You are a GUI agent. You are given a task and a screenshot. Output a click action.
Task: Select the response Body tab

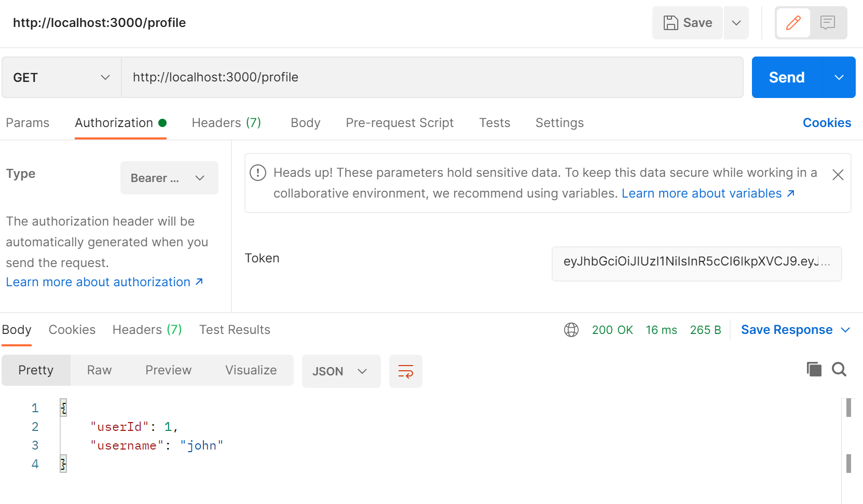(17, 330)
